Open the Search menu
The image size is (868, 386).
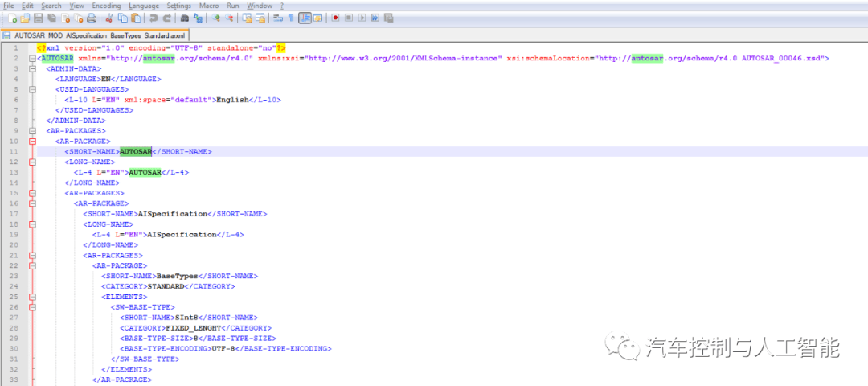click(x=51, y=6)
